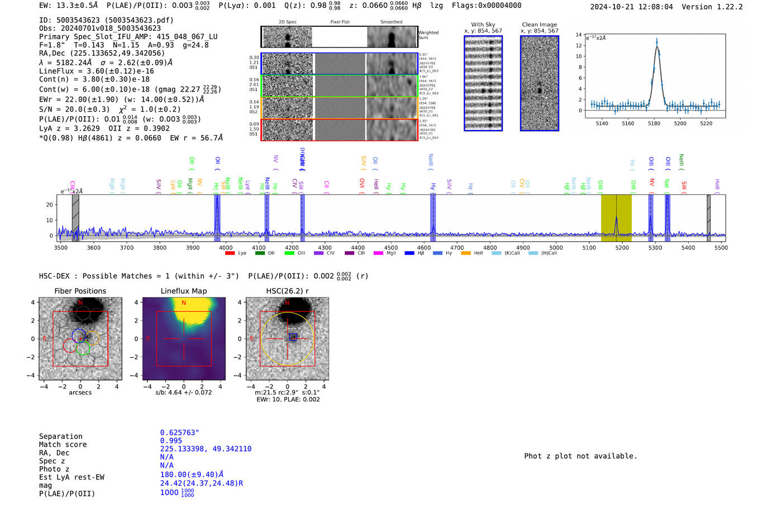782x532 pixels.
Task: Select the 2024-10-21 12:08:04 timestamp
Action: click(x=632, y=7)
